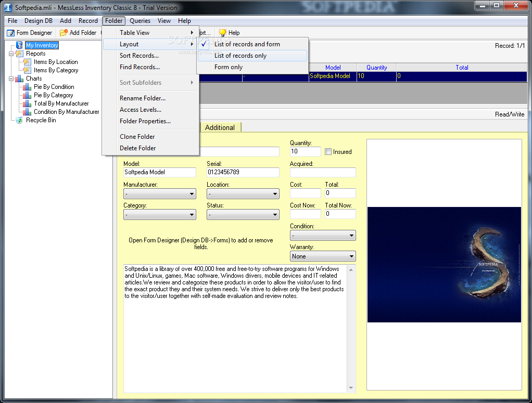
Task: Open the Add menu
Action: [66, 21]
